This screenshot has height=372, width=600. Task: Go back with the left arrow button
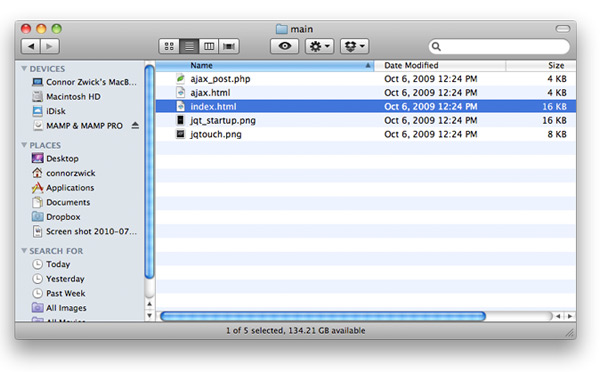(x=31, y=46)
